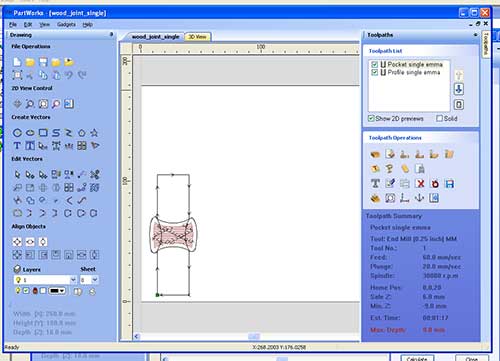Open the Help menu
The width and height of the screenshot is (500, 361).
click(87, 25)
